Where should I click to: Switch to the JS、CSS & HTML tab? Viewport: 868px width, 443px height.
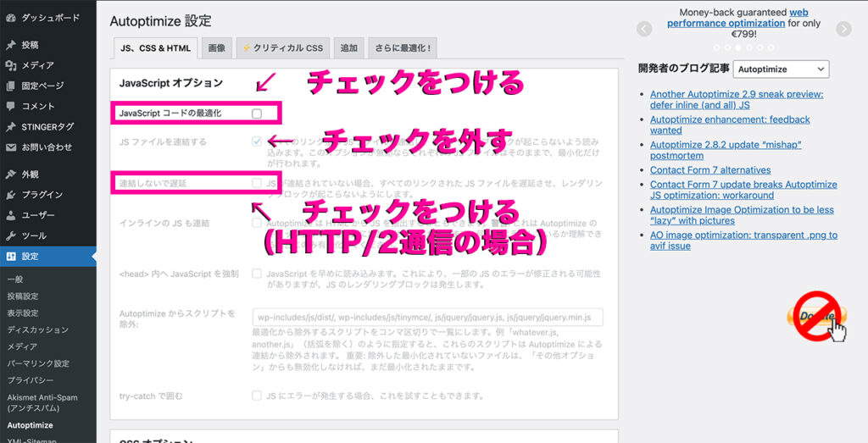coord(156,48)
